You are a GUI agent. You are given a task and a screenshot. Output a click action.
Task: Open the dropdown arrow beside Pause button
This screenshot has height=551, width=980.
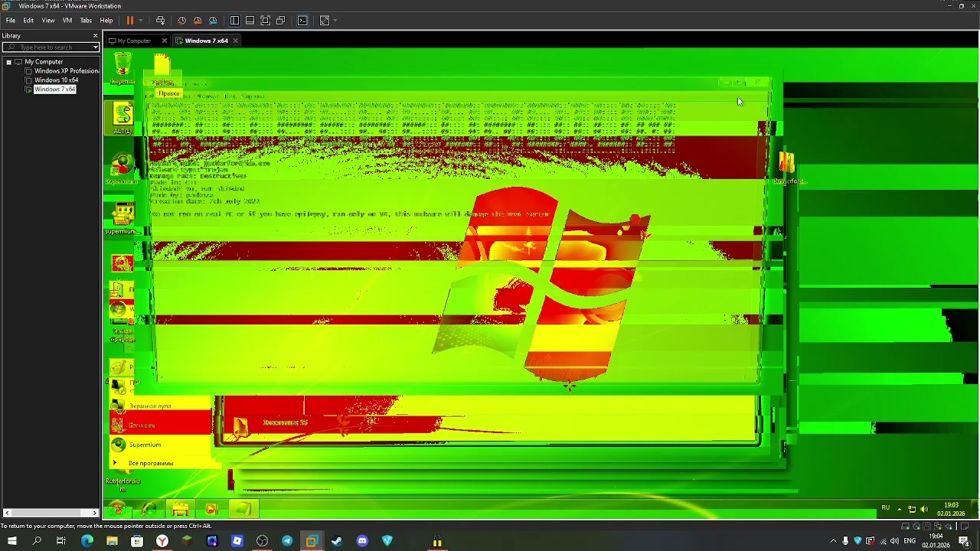point(140,21)
